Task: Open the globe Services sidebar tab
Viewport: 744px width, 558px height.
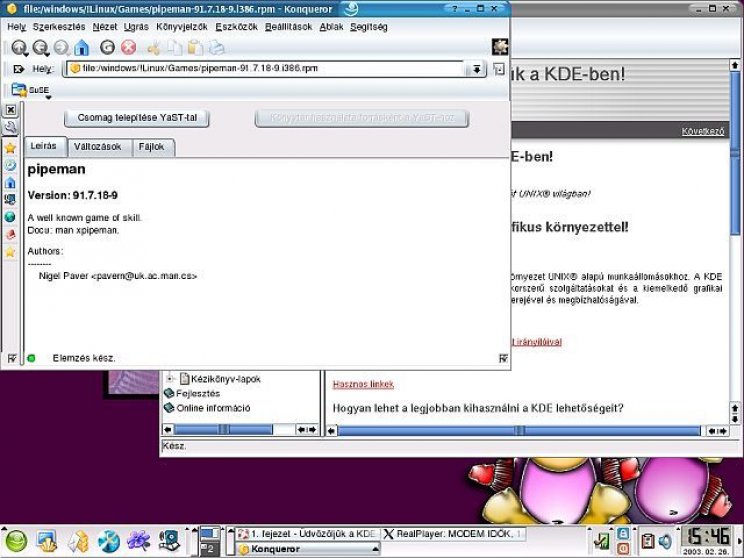Action: 10,217
